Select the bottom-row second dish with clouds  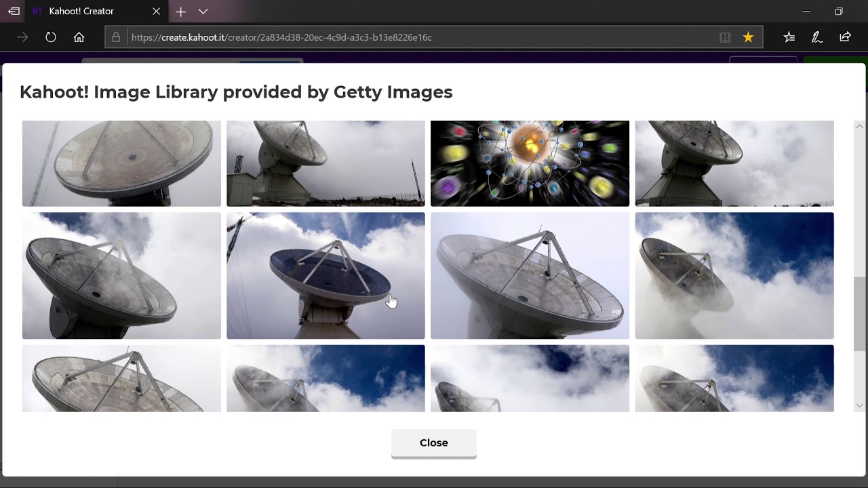pos(325,378)
